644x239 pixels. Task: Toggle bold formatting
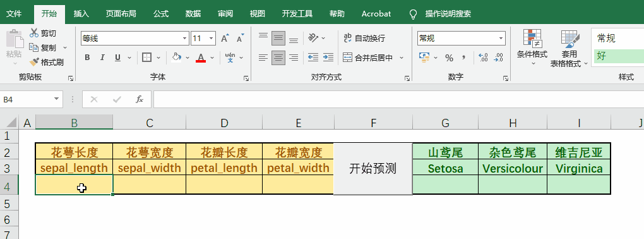[x=87, y=58]
